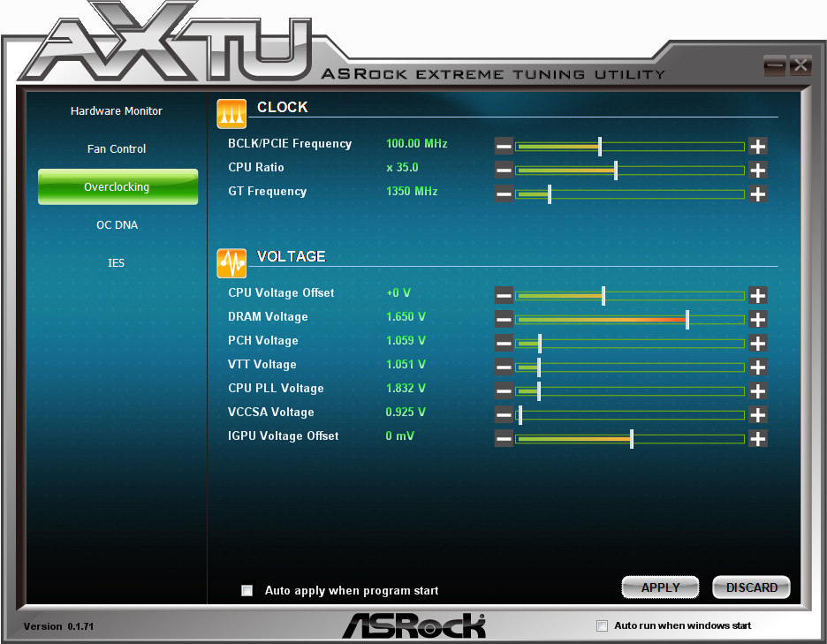Apply the overclocking settings

click(x=660, y=587)
